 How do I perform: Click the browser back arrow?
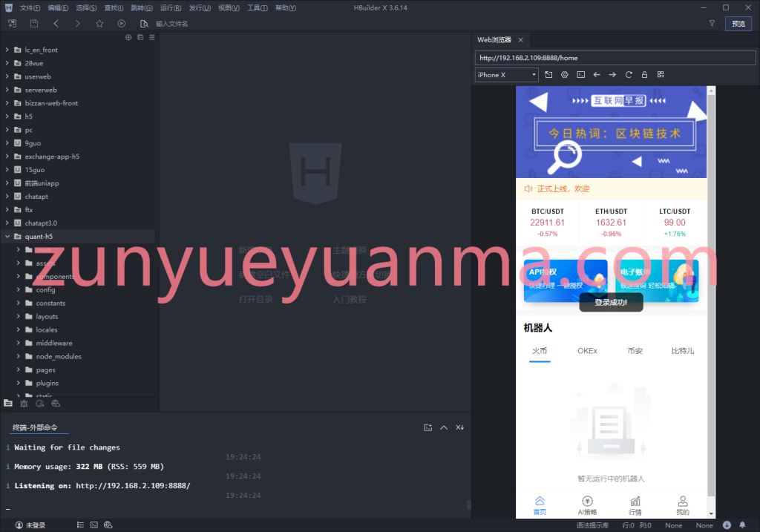tap(597, 75)
